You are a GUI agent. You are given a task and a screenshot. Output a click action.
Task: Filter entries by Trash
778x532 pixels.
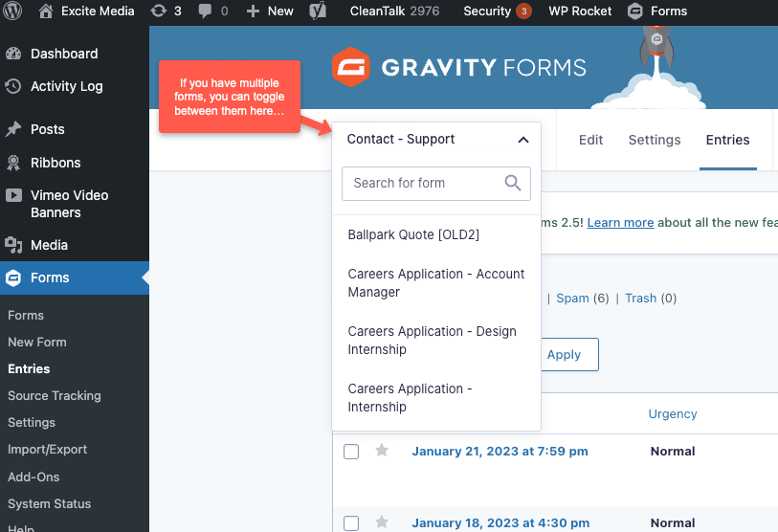click(x=640, y=299)
